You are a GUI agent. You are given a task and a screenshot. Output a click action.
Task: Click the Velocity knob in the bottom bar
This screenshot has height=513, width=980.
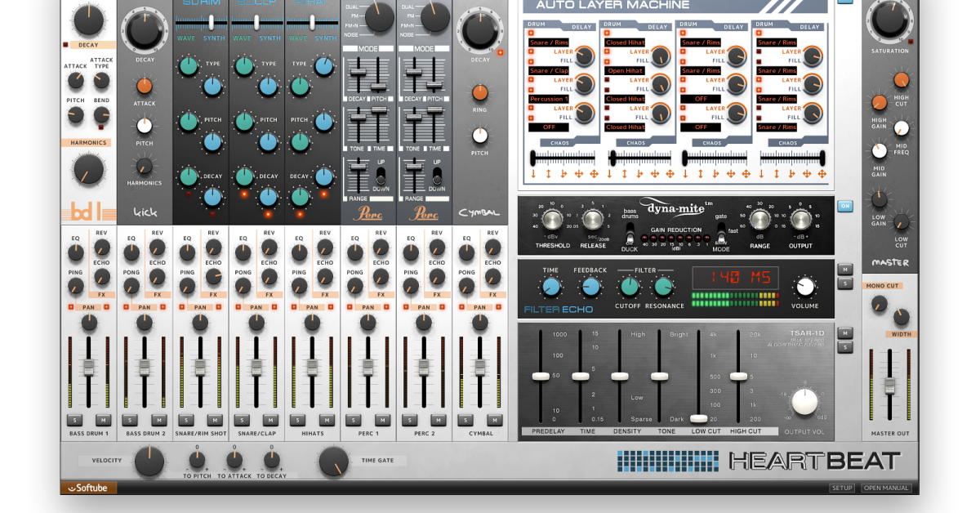click(x=149, y=462)
